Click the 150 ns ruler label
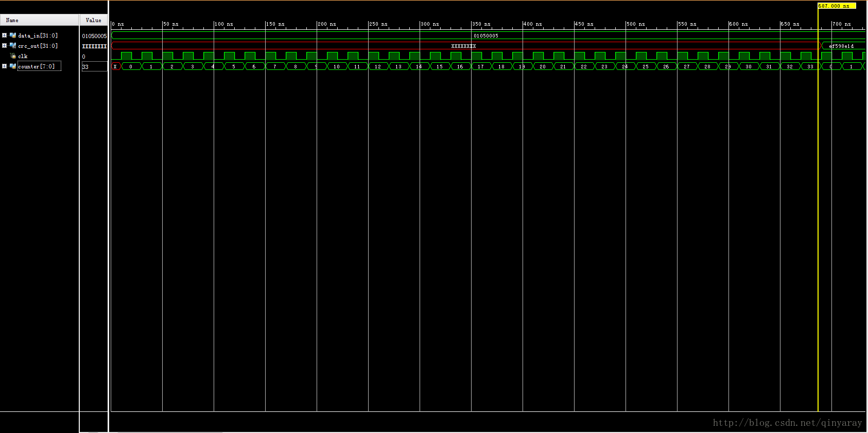 [x=275, y=24]
